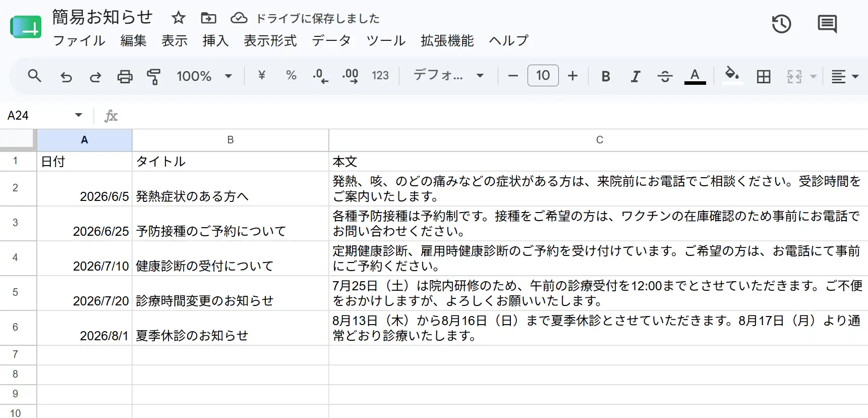Open the ヘルプ menu

(x=509, y=41)
